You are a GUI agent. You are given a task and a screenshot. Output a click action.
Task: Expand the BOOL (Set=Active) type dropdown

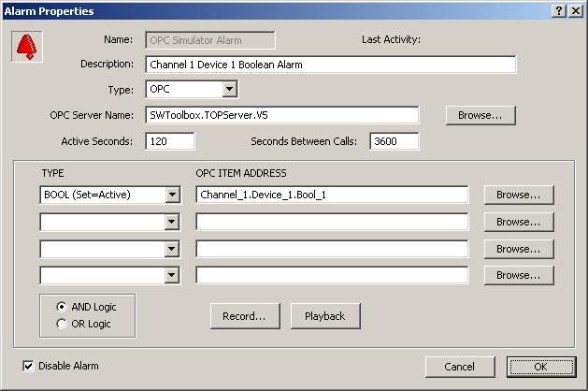coord(171,195)
